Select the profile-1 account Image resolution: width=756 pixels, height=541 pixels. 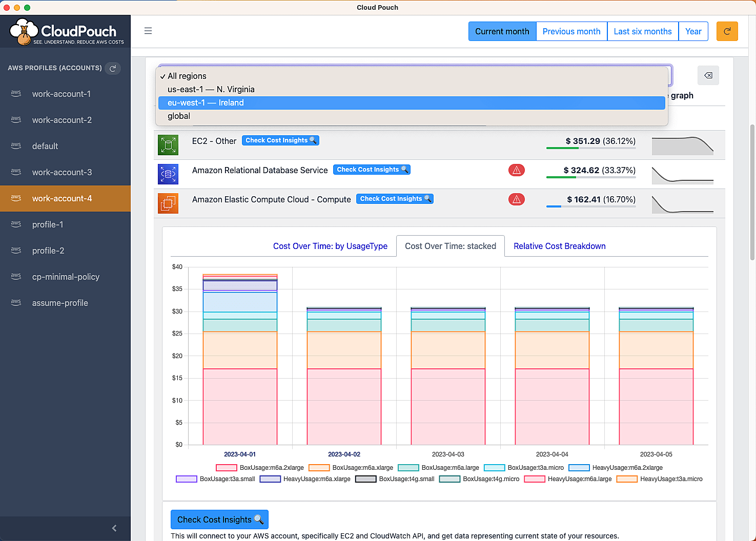pyautogui.click(x=65, y=224)
